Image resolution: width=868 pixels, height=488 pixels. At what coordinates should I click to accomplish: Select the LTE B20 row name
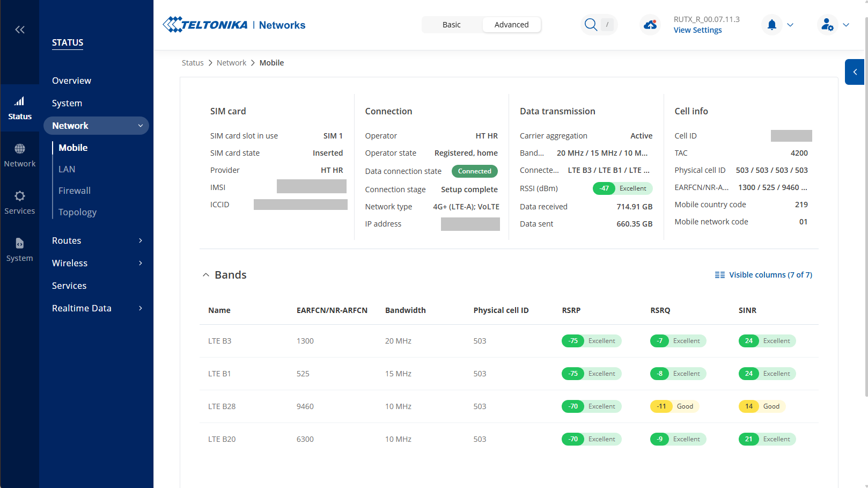(222, 439)
